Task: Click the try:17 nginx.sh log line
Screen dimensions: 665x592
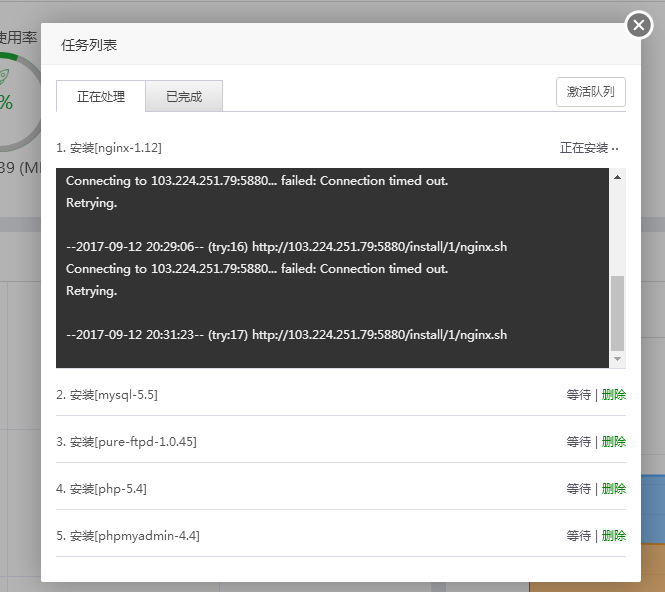Action: pyautogui.click(x=287, y=335)
